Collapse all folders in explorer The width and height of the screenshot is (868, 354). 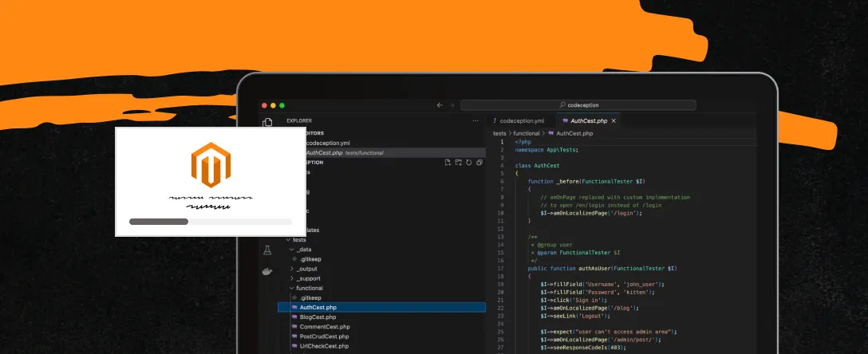479,162
